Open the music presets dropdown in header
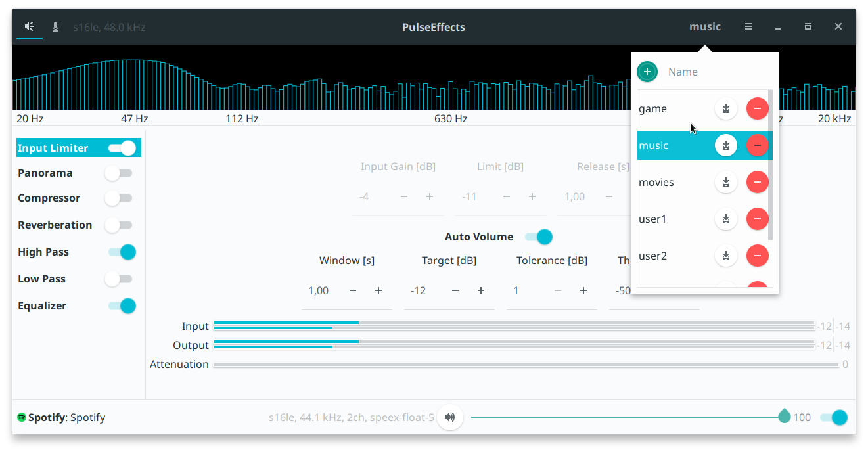The height and width of the screenshot is (452, 868). click(705, 27)
